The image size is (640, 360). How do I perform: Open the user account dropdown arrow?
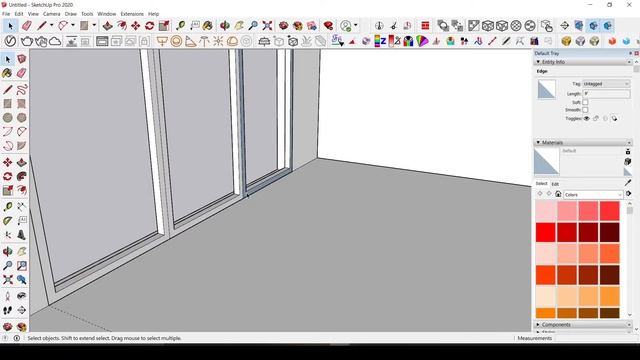[356, 25]
